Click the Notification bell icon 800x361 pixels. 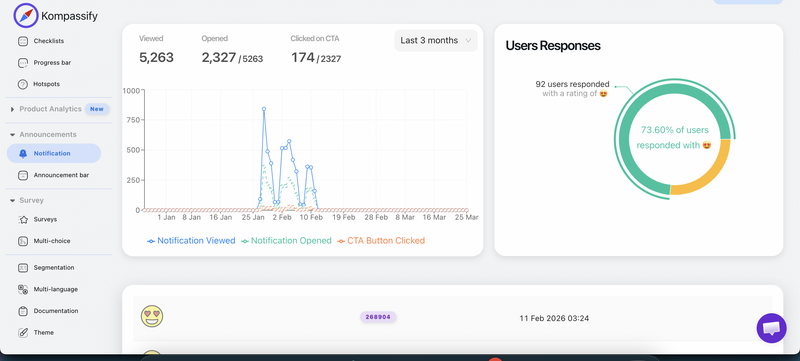23,153
